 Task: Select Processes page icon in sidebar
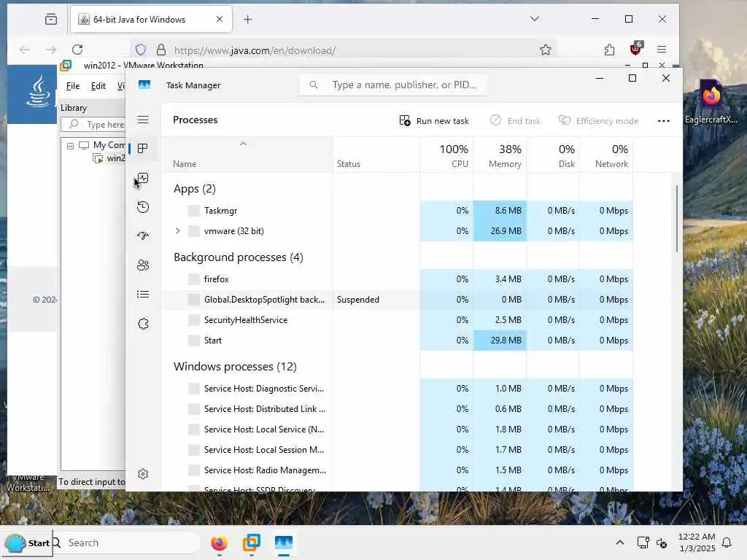point(142,149)
